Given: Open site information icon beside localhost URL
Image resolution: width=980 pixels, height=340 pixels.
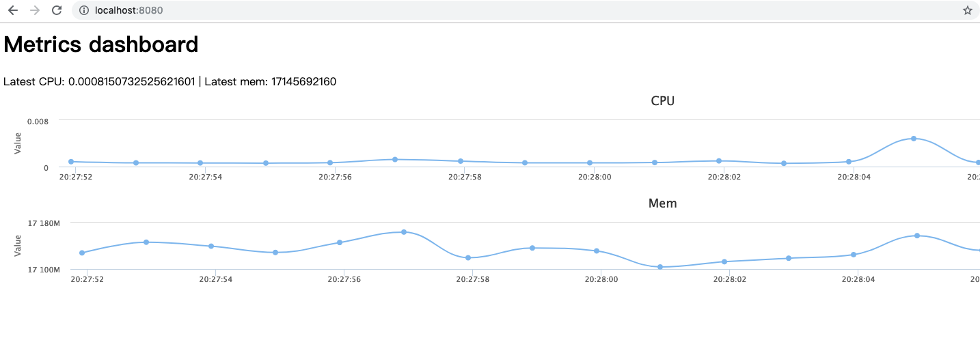Looking at the screenshot, I should [84, 10].
